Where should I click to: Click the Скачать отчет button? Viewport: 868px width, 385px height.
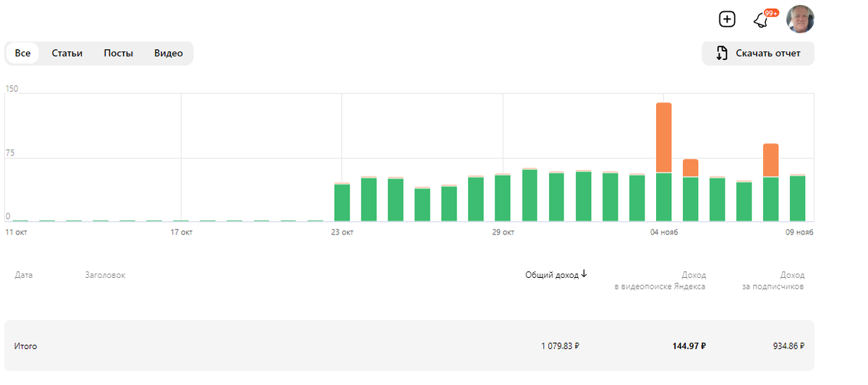tap(758, 54)
